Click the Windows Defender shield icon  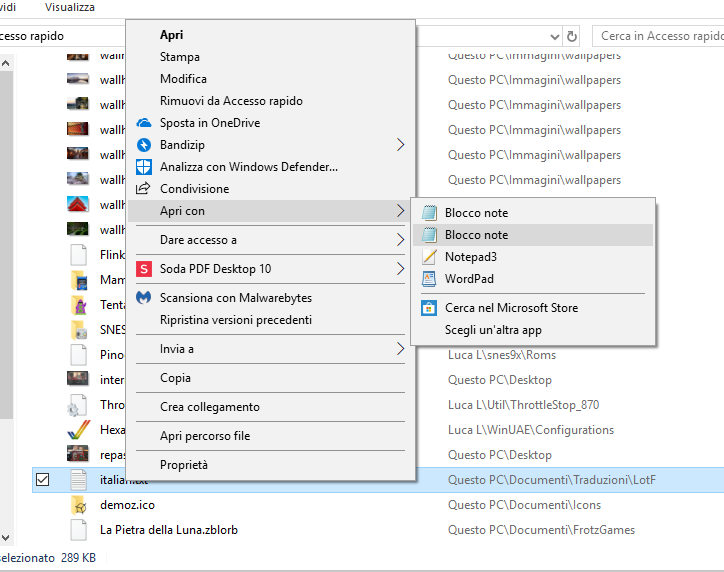click(144, 167)
